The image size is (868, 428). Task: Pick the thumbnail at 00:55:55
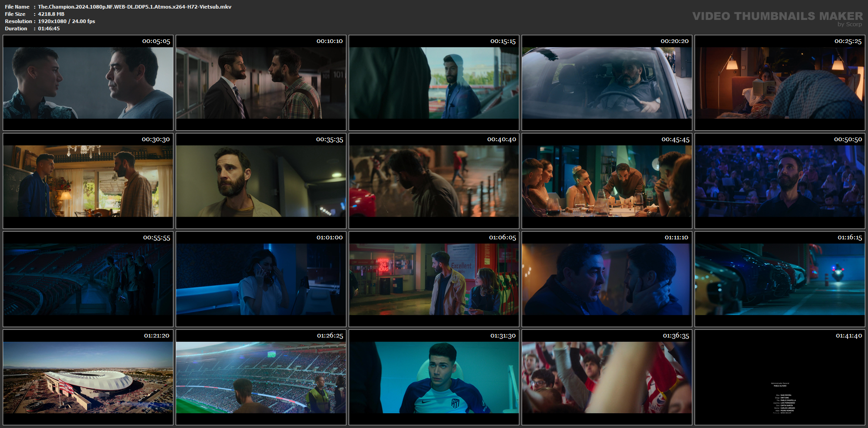[x=88, y=279]
